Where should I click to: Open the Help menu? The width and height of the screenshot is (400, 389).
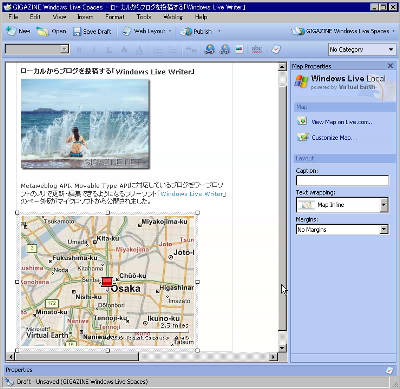click(x=201, y=16)
